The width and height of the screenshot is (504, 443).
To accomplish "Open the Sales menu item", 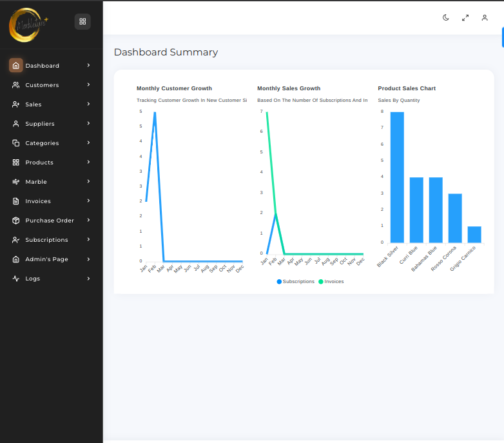I will [x=51, y=104].
